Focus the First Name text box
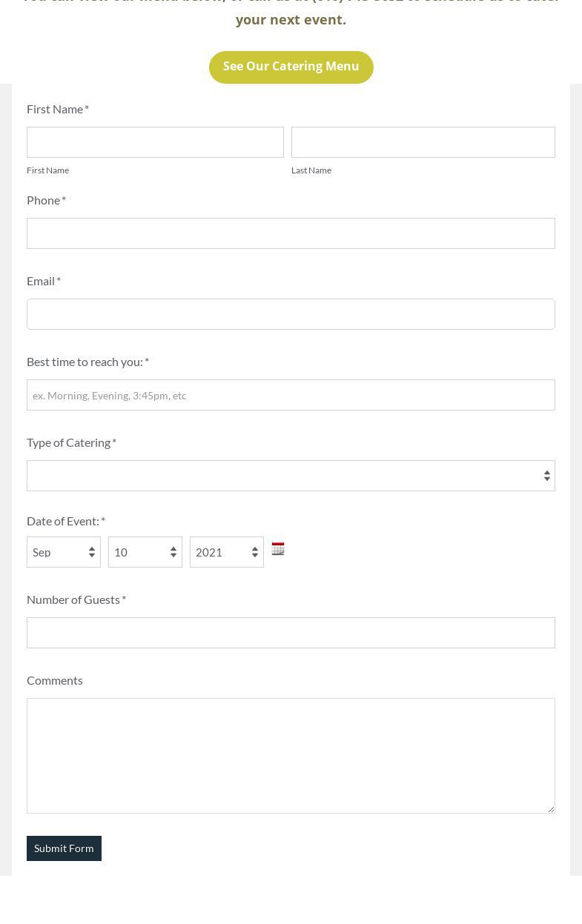Image resolution: width=582 pixels, height=924 pixels. coord(155,142)
